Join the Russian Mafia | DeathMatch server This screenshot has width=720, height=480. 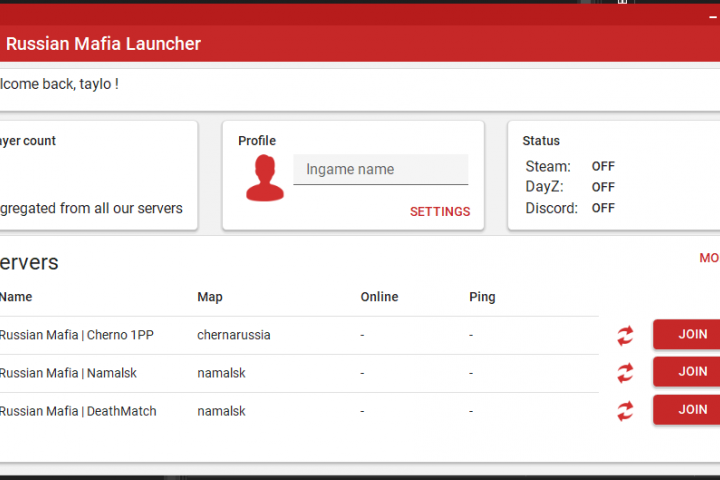pos(686,409)
